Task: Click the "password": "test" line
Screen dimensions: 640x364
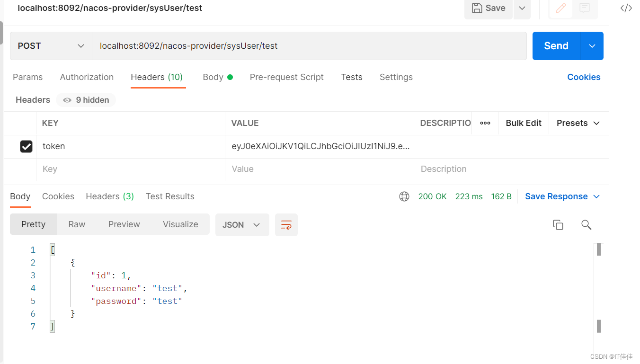Action: pyautogui.click(x=137, y=301)
